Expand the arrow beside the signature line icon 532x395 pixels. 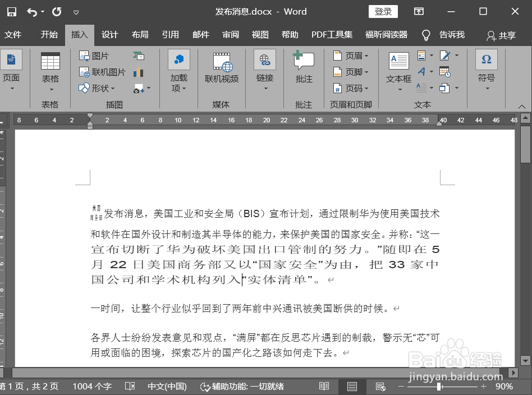pyautogui.click(x=457, y=56)
